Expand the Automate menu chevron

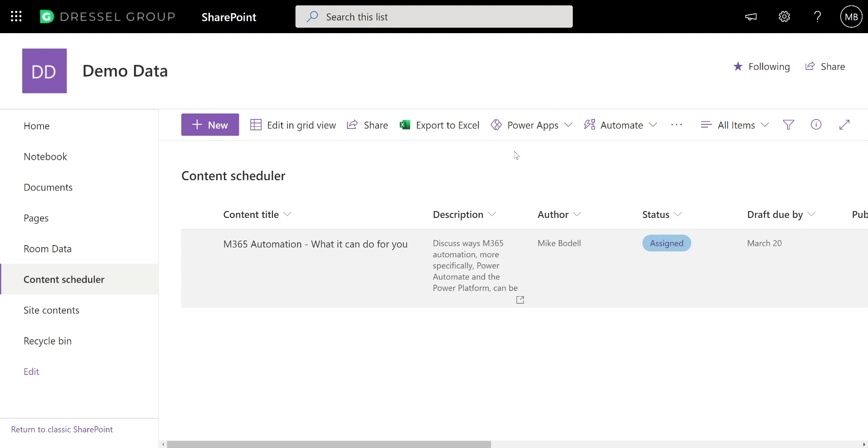coord(653,125)
